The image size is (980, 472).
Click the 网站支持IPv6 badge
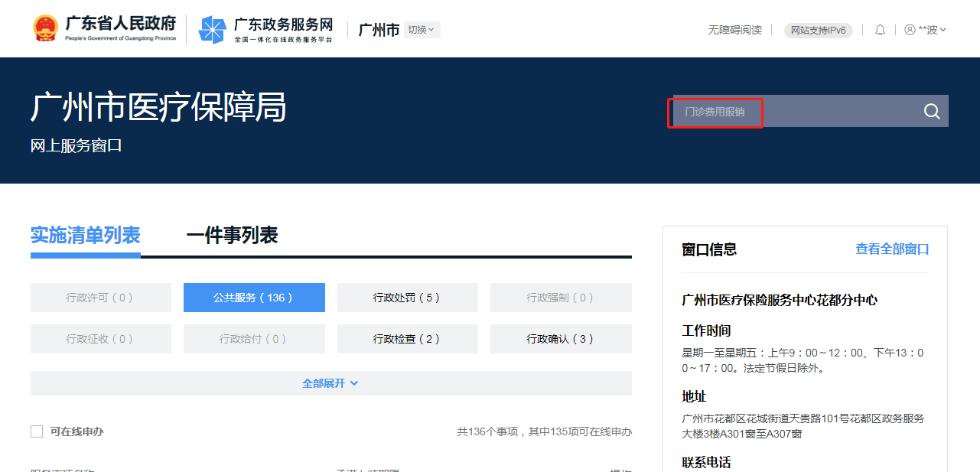(818, 30)
